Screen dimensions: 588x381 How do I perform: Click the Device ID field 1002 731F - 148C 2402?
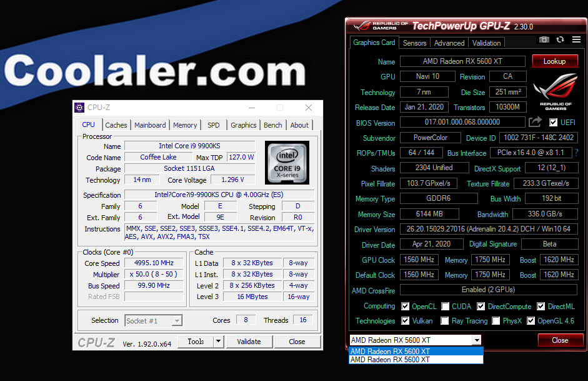539,138
